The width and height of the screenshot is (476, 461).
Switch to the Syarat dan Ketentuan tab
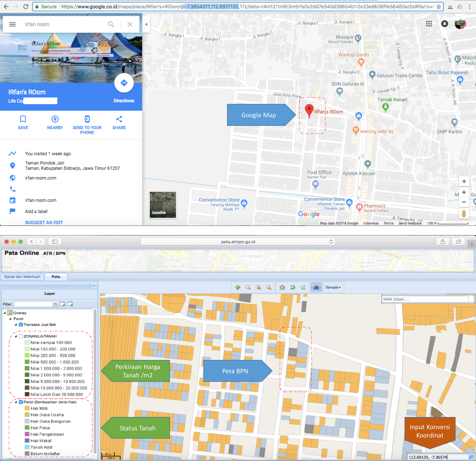click(x=22, y=276)
